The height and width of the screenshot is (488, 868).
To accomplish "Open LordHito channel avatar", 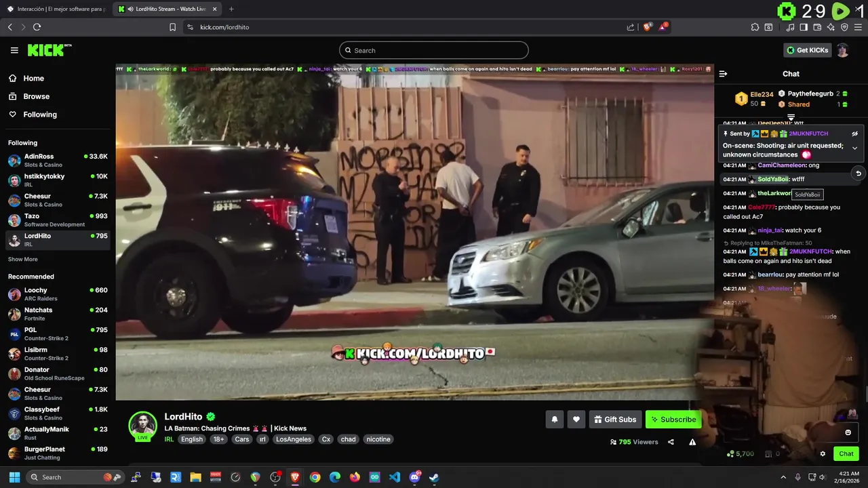I will tap(143, 426).
